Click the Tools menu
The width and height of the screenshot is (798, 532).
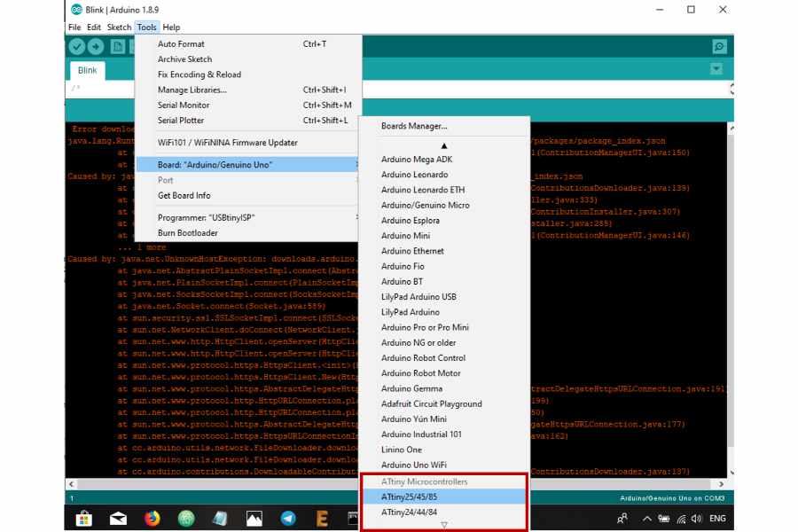pos(146,27)
